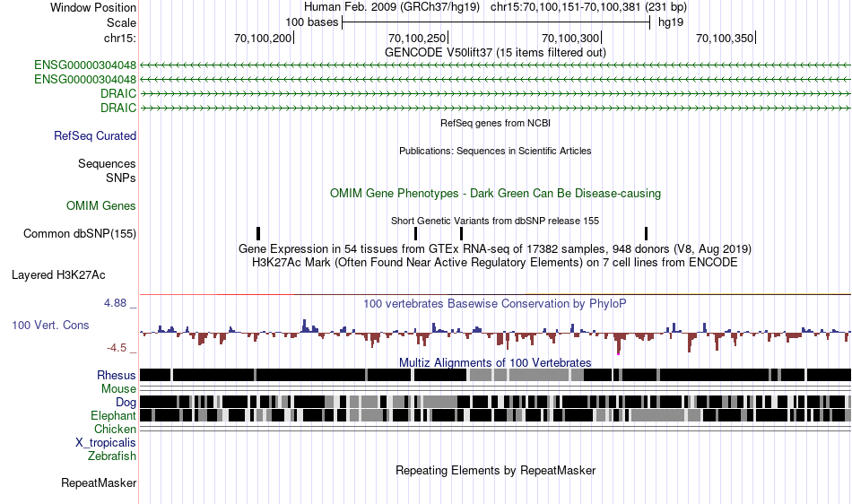Click the 70,100,250 position tick label
The image size is (852, 504).
417,38
